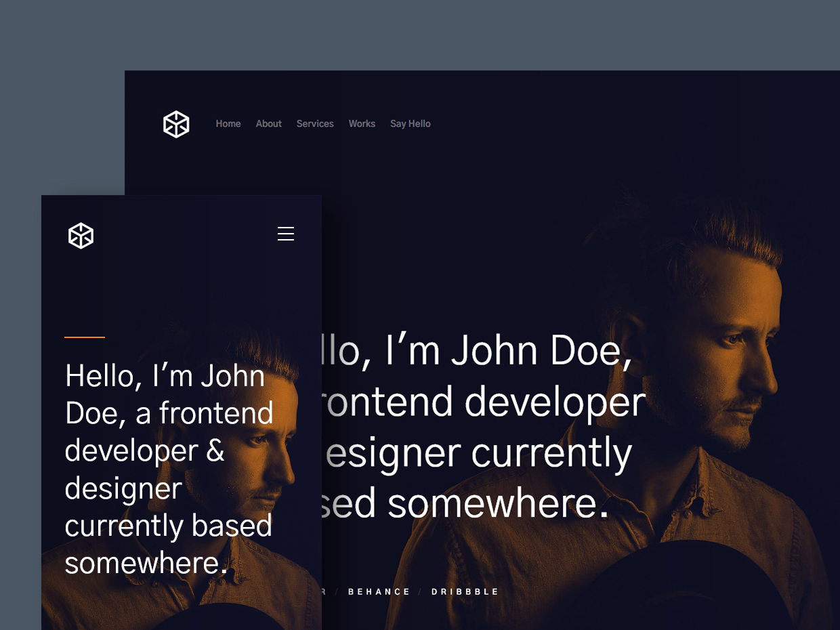Click 'currently based' text in mobile headline

click(x=168, y=526)
